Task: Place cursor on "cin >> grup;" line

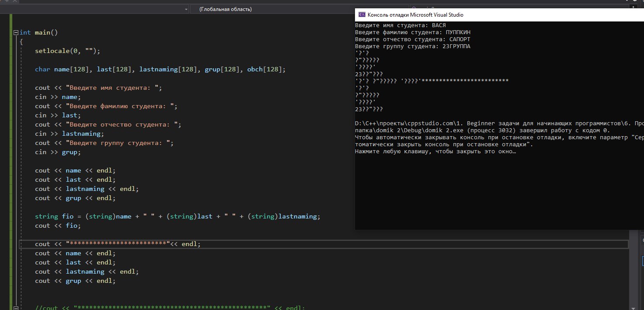Action: pyautogui.click(x=58, y=152)
